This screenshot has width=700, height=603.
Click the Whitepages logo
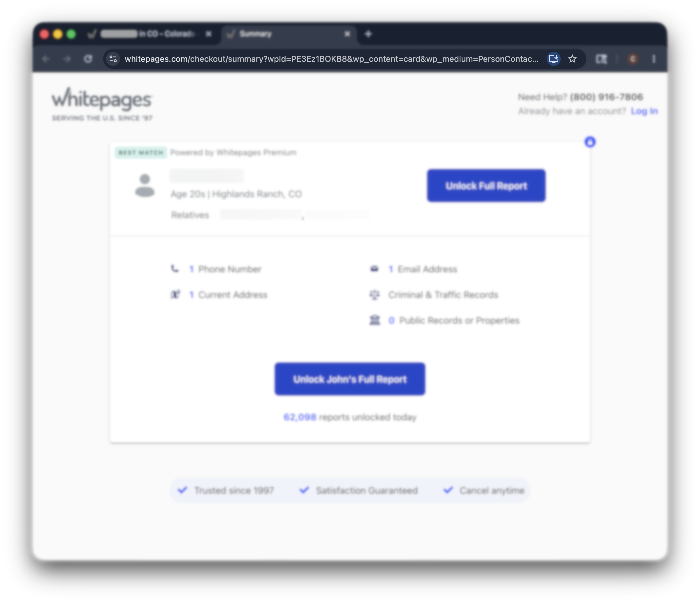pos(102,99)
